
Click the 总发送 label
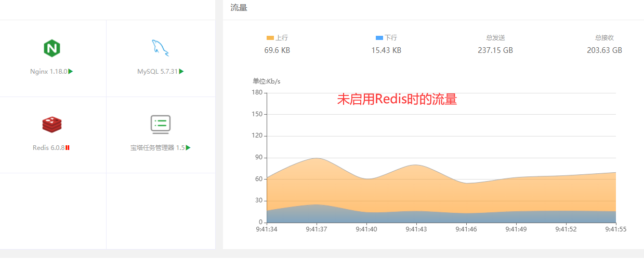(x=495, y=38)
